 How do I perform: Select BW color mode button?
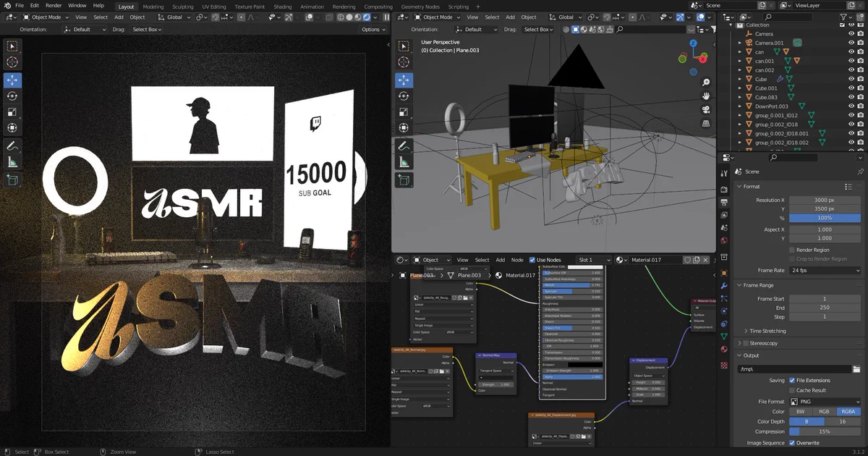(801, 411)
